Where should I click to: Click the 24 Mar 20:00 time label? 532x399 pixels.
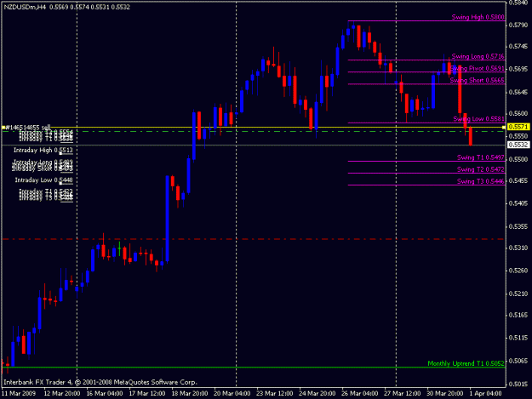pyautogui.click(x=317, y=393)
